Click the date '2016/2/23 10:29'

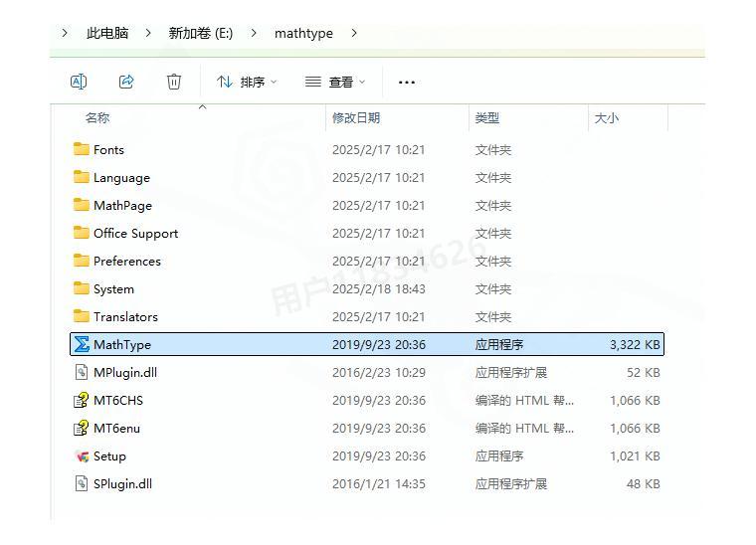click(x=378, y=373)
